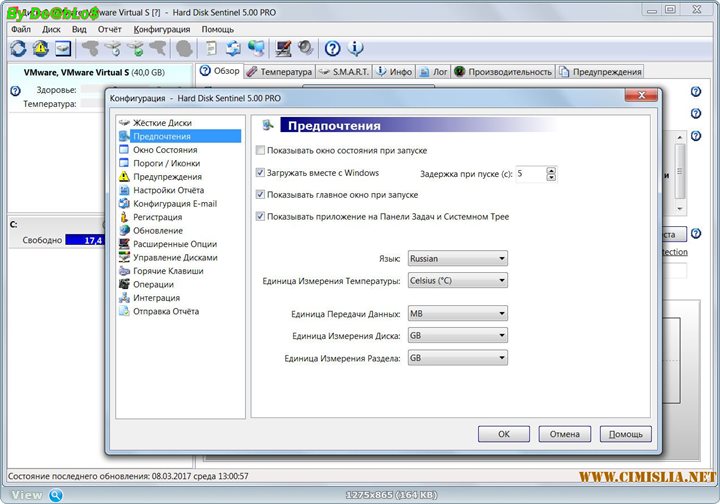Open the Конфигурация menu
This screenshot has width=720, height=504.
pyautogui.click(x=162, y=29)
